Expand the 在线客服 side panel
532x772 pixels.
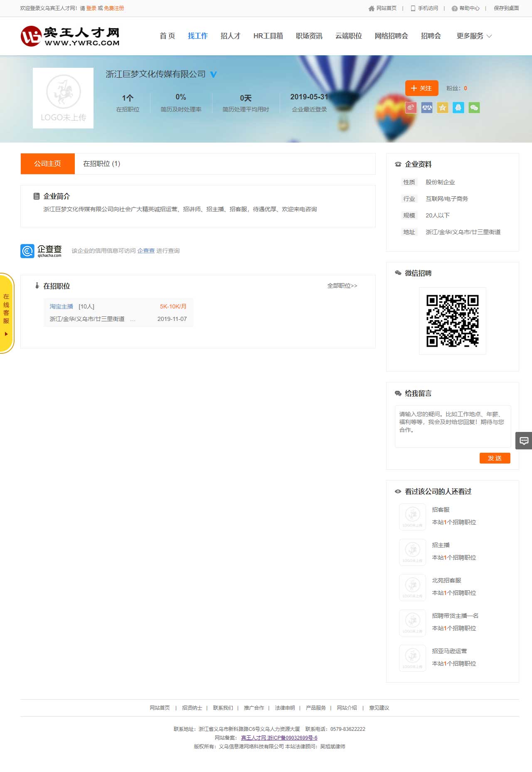point(6,313)
